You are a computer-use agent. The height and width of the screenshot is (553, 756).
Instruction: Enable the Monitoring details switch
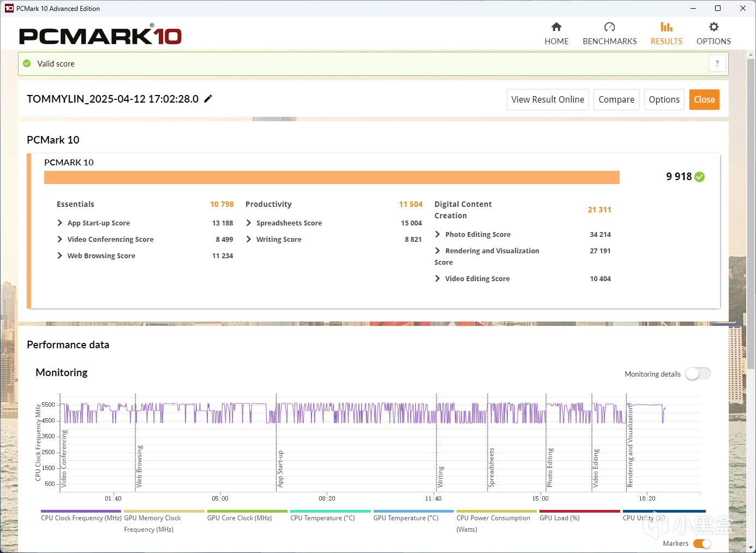(698, 374)
